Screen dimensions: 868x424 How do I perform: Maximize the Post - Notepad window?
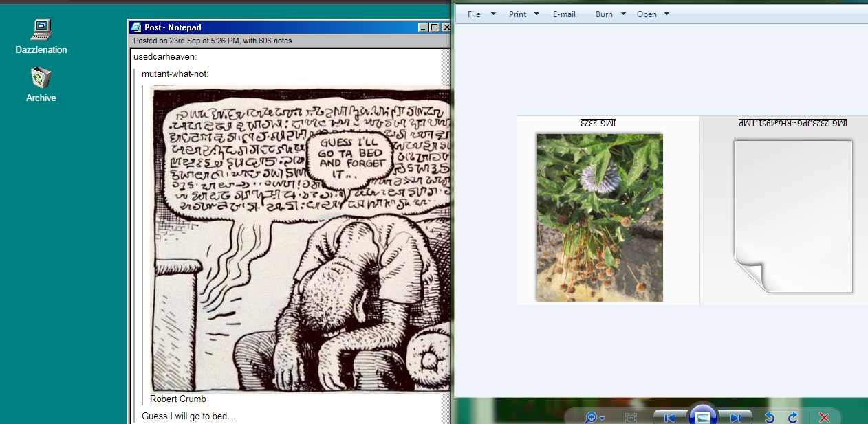point(434,27)
